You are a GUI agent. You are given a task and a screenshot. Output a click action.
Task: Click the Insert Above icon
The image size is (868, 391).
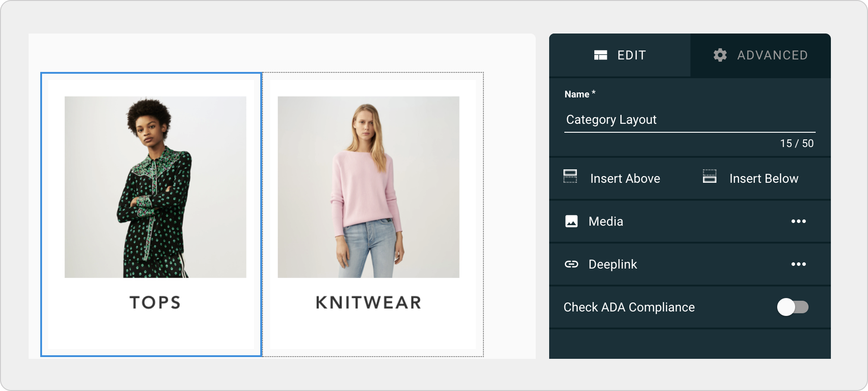[x=570, y=177]
